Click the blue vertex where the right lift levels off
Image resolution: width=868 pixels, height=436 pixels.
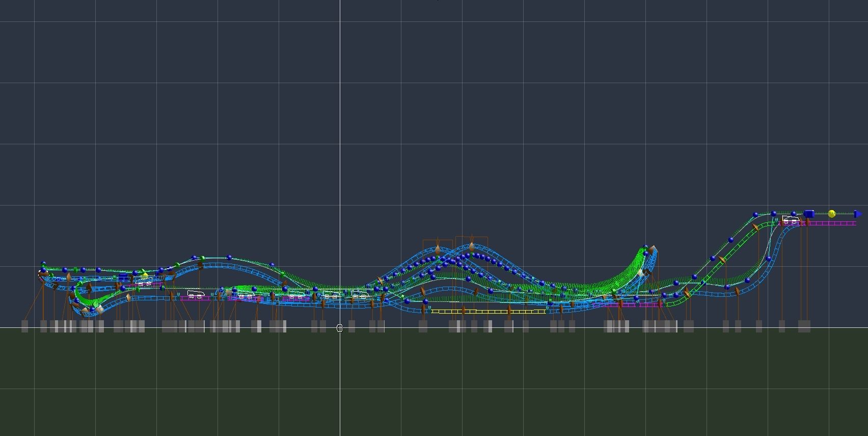(756, 215)
